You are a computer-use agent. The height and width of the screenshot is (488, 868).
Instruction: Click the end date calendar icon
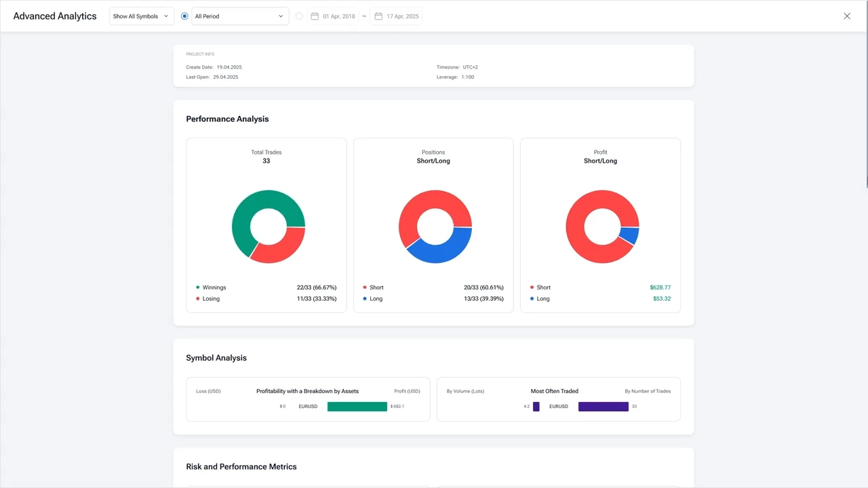[378, 16]
